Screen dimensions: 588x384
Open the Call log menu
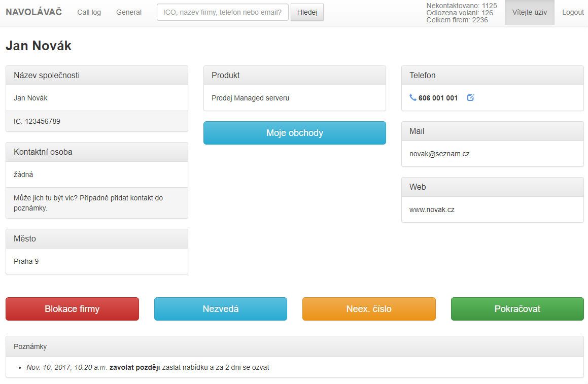point(89,12)
